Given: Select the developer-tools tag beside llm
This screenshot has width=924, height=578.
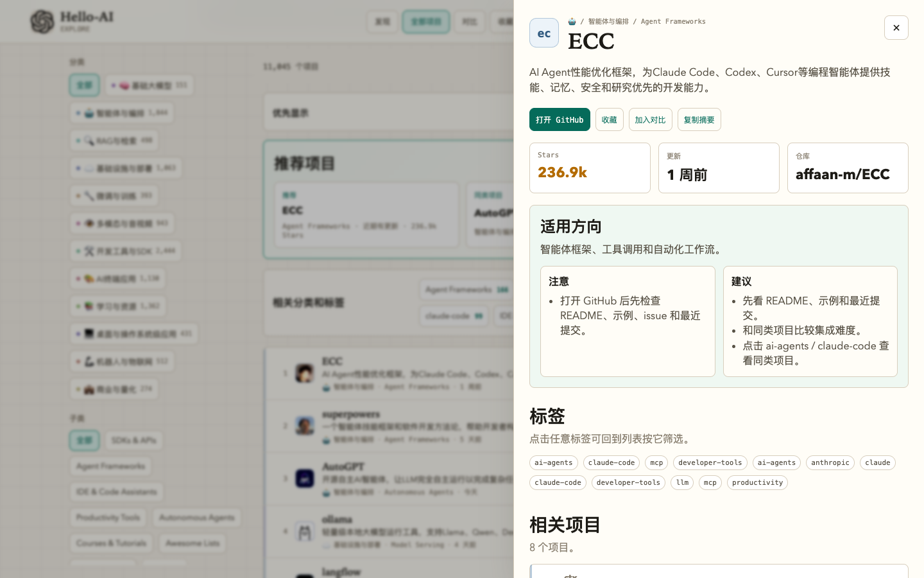Looking at the screenshot, I should pos(628,482).
